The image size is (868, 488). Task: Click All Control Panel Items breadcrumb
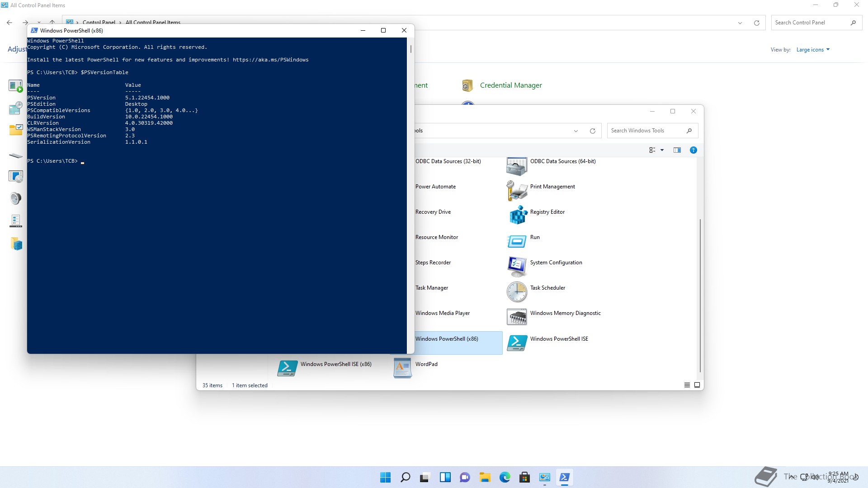[x=153, y=22]
